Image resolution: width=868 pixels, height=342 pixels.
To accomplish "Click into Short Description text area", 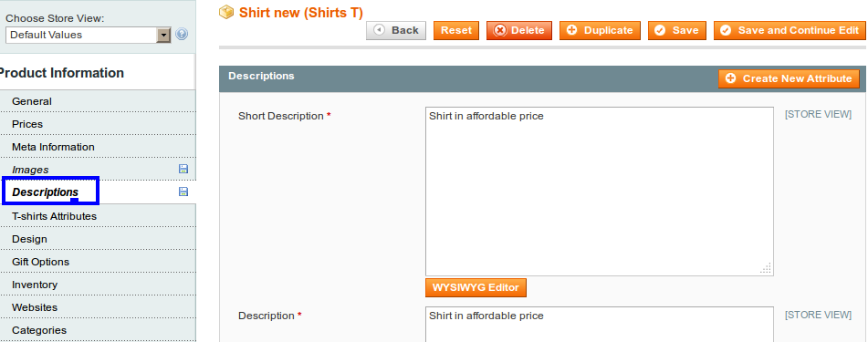I will click(x=600, y=192).
